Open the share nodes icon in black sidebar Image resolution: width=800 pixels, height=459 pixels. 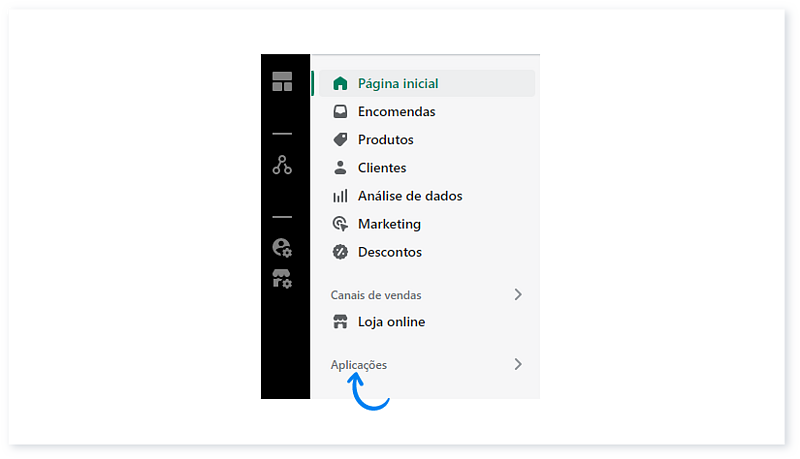point(282,165)
